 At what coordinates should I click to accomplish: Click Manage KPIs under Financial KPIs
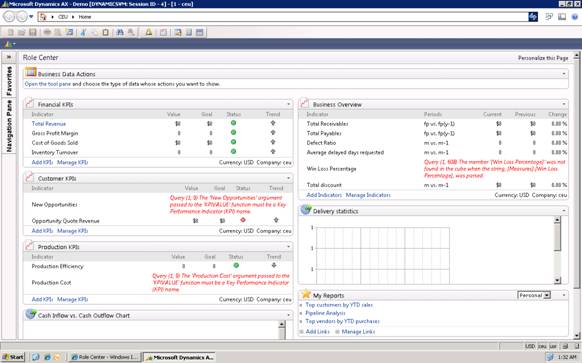[x=72, y=162]
